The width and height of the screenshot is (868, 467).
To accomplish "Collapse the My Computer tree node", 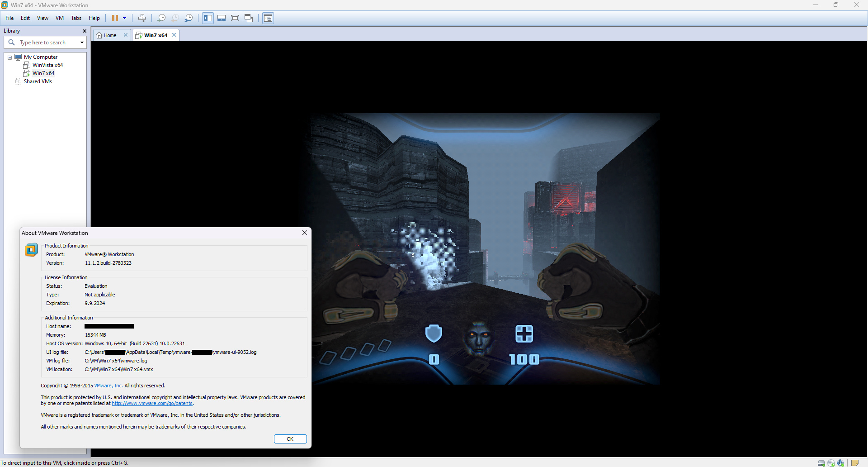I will [9, 57].
